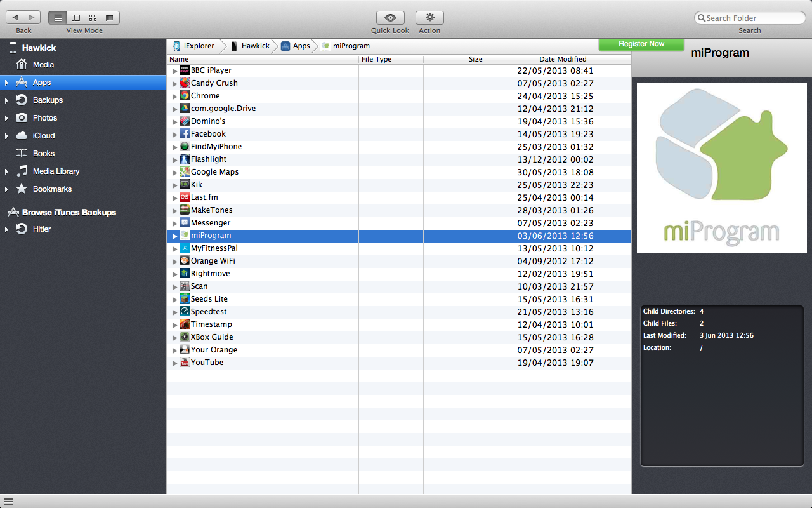This screenshot has height=508, width=812.
Task: Click the miProgram logo preview image
Action: 722,168
